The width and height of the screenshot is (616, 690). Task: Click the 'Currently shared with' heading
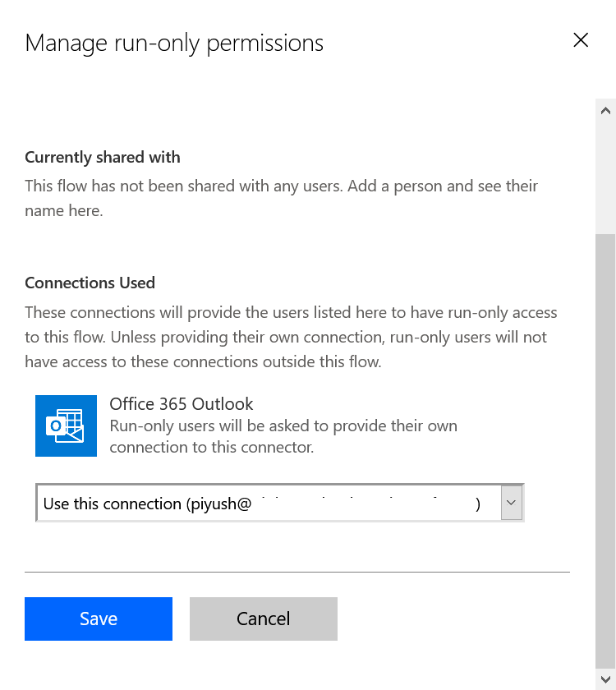102,157
